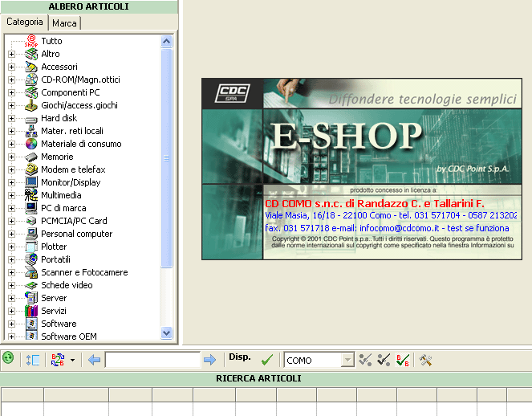The width and height of the screenshot is (532, 416).
Task: Click the search text field in toolbar
Action: coord(152,360)
